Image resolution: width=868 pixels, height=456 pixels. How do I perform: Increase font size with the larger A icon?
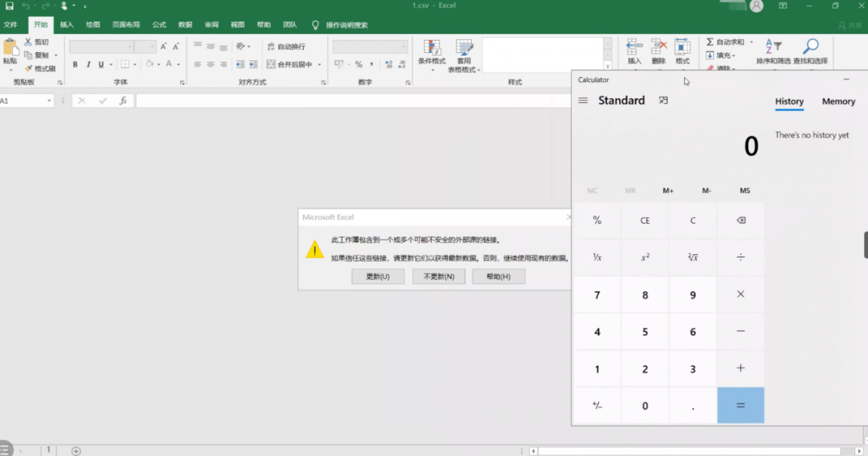click(x=163, y=47)
